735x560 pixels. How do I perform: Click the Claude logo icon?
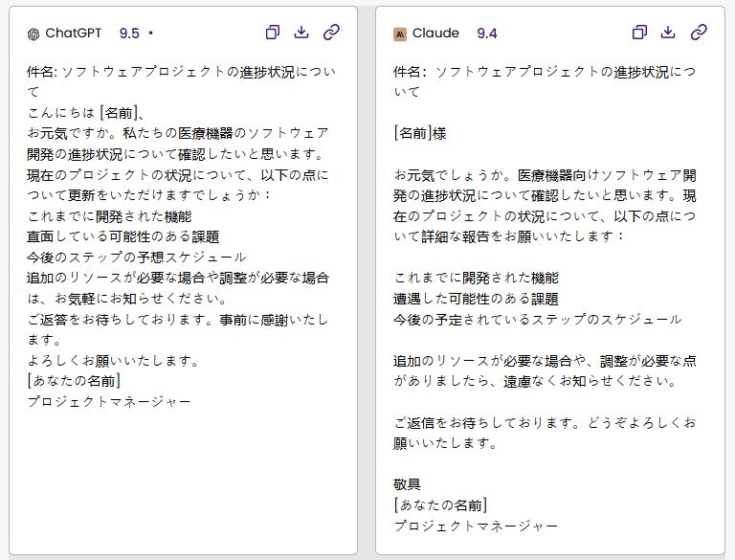click(x=400, y=34)
